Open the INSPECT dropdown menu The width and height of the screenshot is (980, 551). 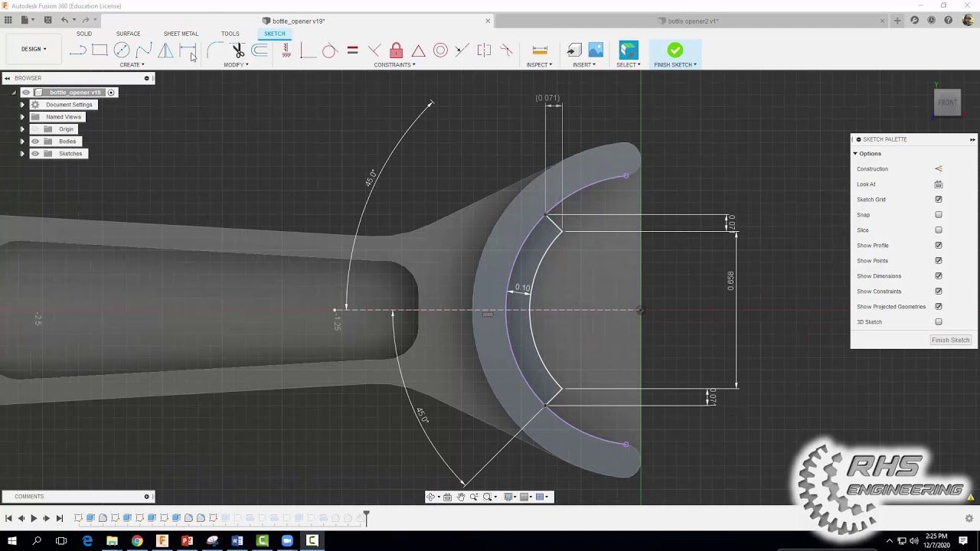pos(540,65)
